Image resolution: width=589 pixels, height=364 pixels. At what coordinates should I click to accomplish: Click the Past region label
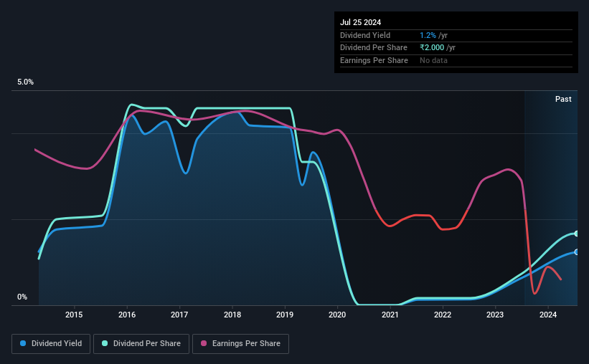563,99
